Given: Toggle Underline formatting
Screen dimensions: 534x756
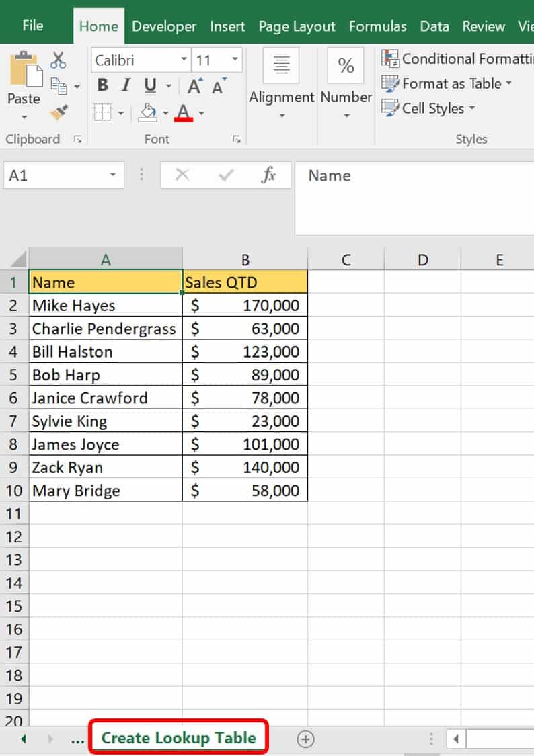Looking at the screenshot, I should tap(151, 85).
